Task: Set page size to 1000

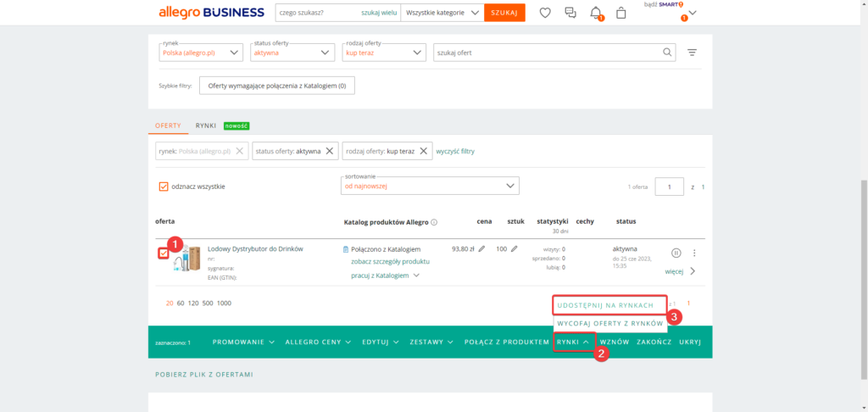Action: coord(224,303)
